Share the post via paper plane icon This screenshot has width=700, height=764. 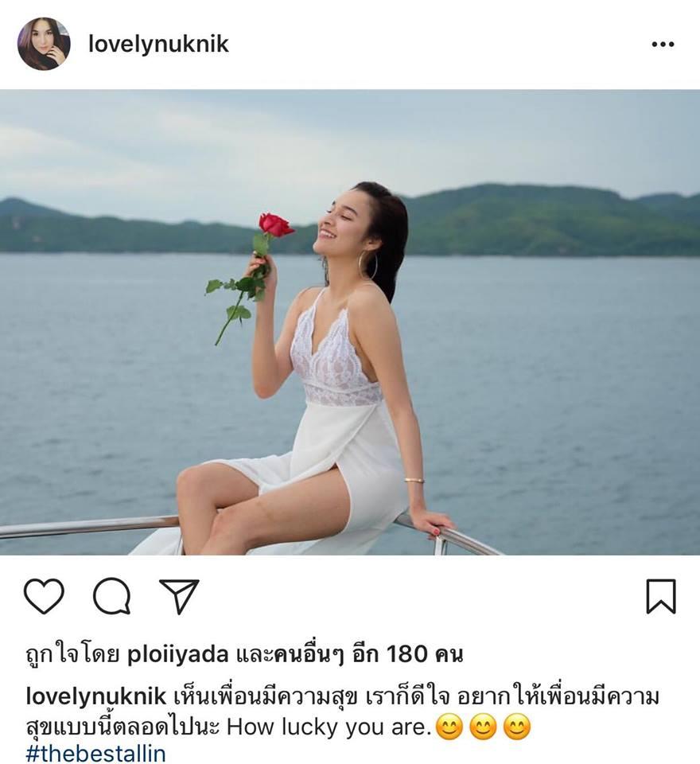point(180,595)
